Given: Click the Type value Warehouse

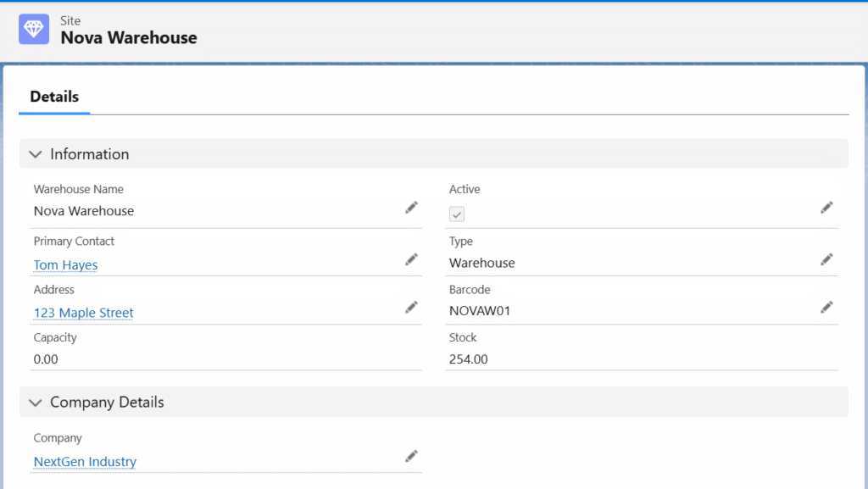Looking at the screenshot, I should 481,263.
